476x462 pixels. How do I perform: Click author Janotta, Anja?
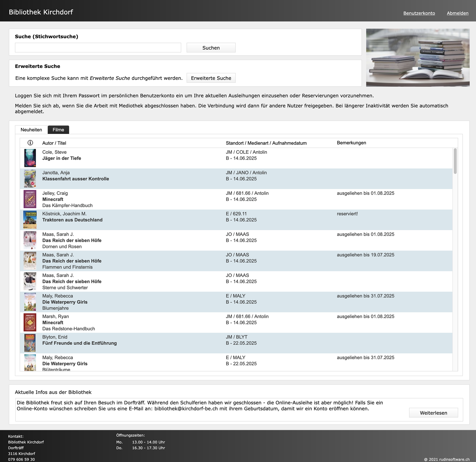(56, 173)
